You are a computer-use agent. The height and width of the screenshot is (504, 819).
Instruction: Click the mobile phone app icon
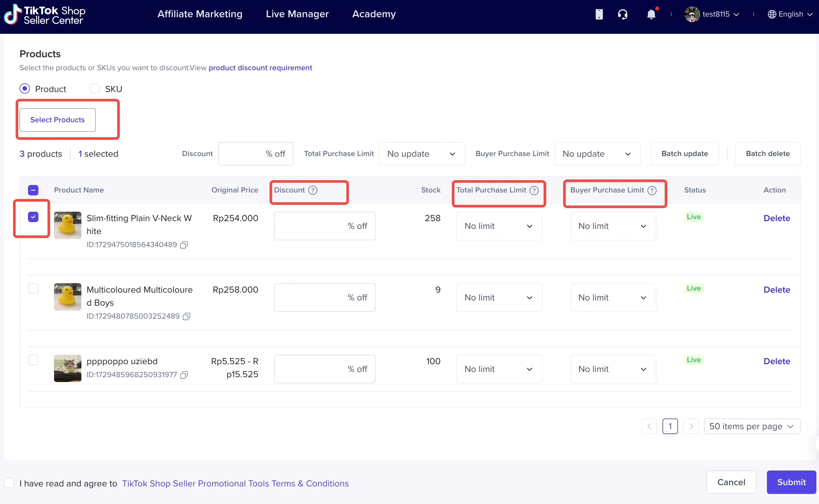(x=599, y=14)
